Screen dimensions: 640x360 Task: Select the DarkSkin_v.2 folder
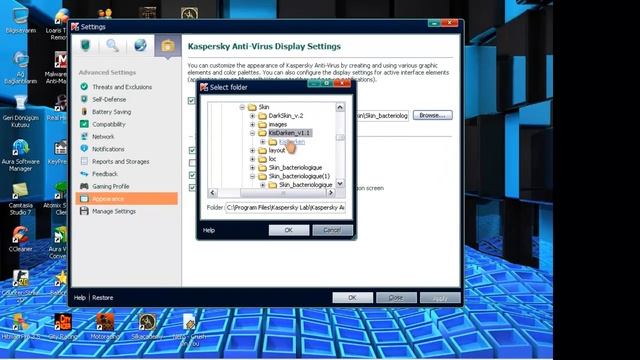[285, 116]
